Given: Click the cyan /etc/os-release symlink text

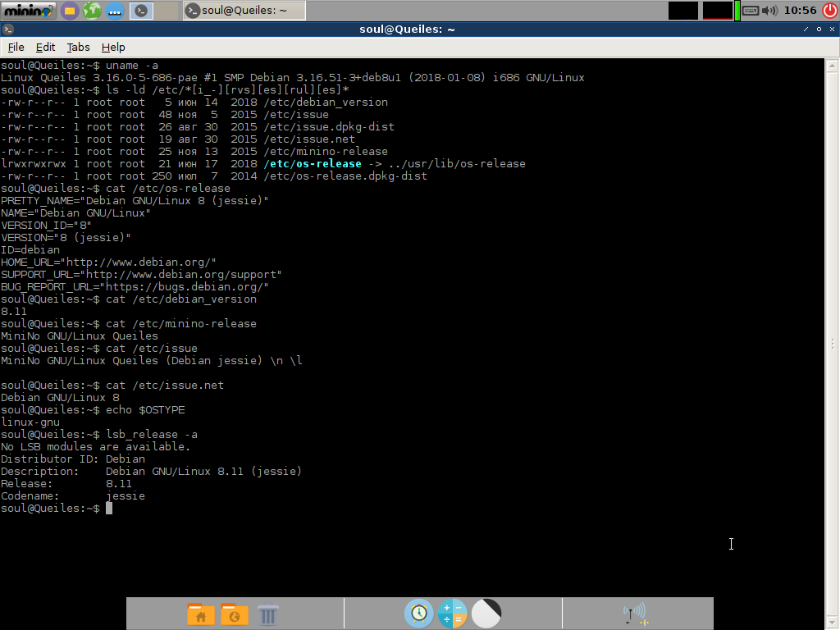Looking at the screenshot, I should pyautogui.click(x=313, y=164).
